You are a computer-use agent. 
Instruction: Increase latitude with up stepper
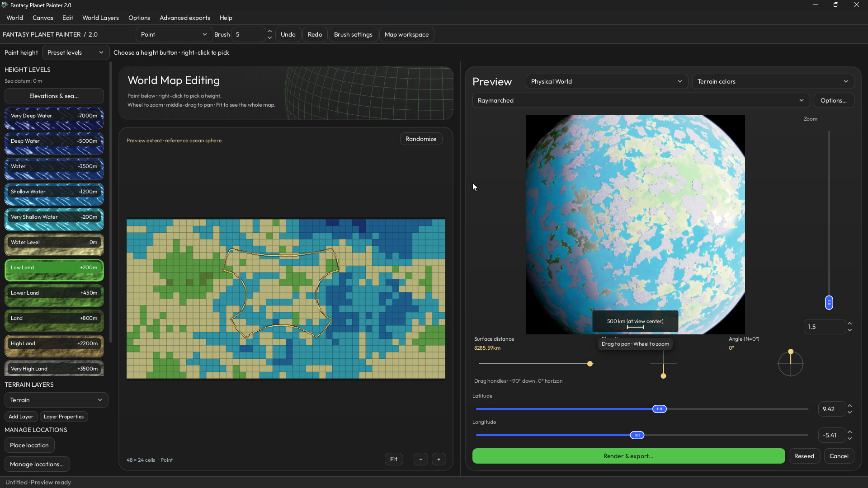click(x=850, y=406)
